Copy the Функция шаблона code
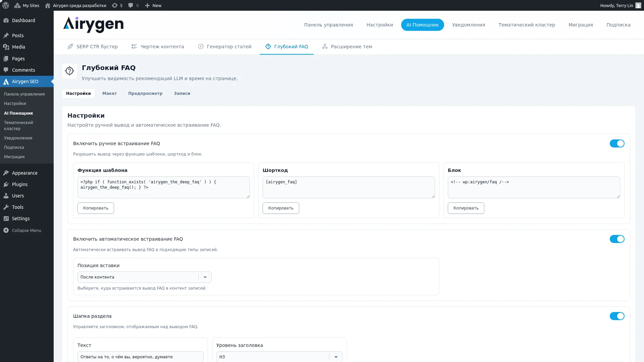Screen dimensions: 644x362 click(96, 208)
